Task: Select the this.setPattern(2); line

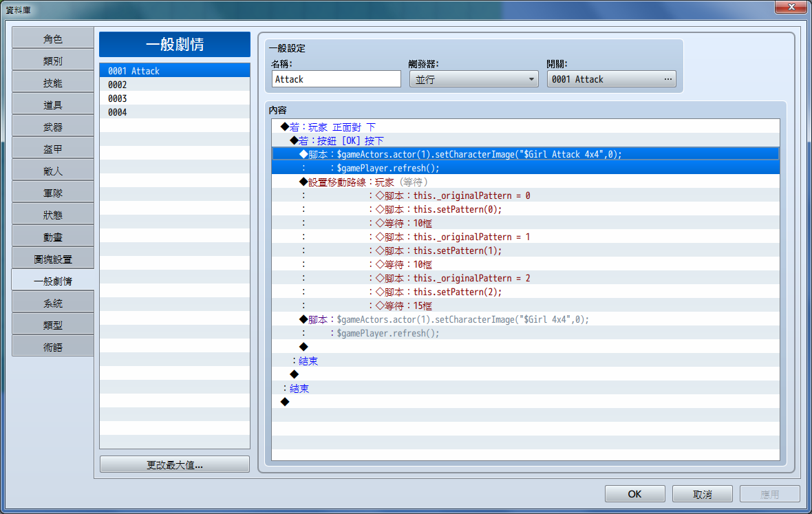Action: [x=526, y=292]
